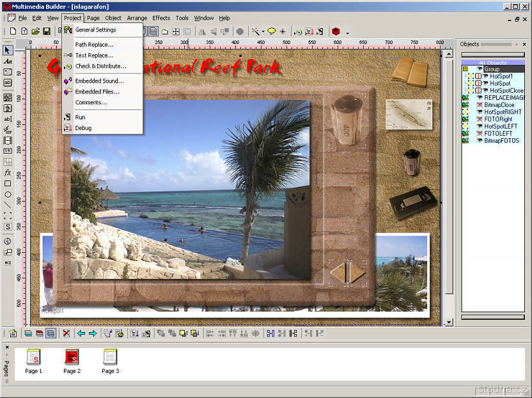Choose Embedded Sound… menu entry
Viewport: 532px width, 398px height.
[x=99, y=81]
